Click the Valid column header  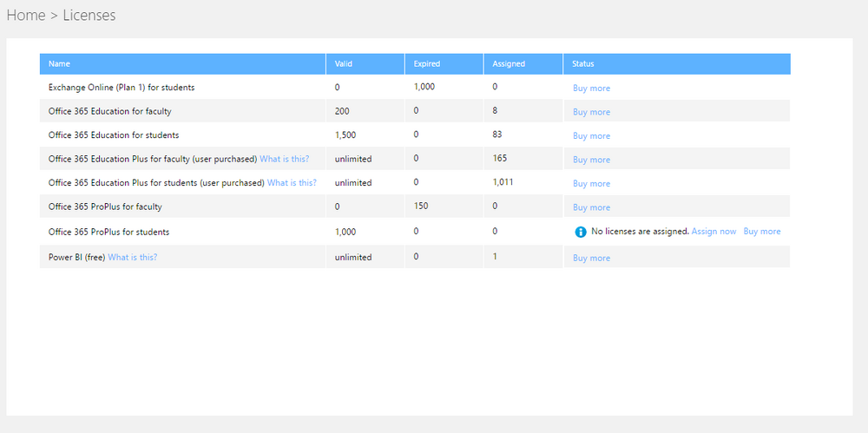pyautogui.click(x=365, y=63)
